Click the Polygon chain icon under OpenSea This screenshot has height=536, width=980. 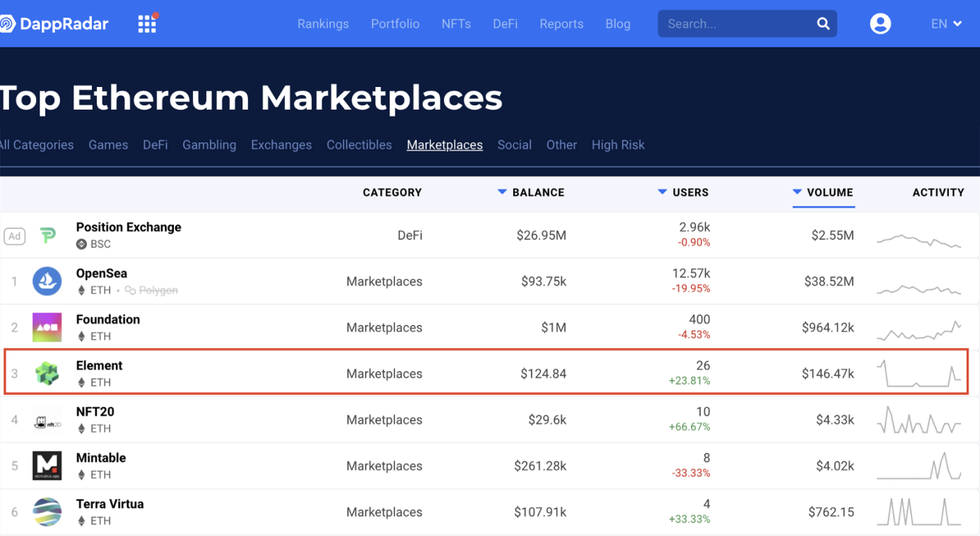coord(130,290)
